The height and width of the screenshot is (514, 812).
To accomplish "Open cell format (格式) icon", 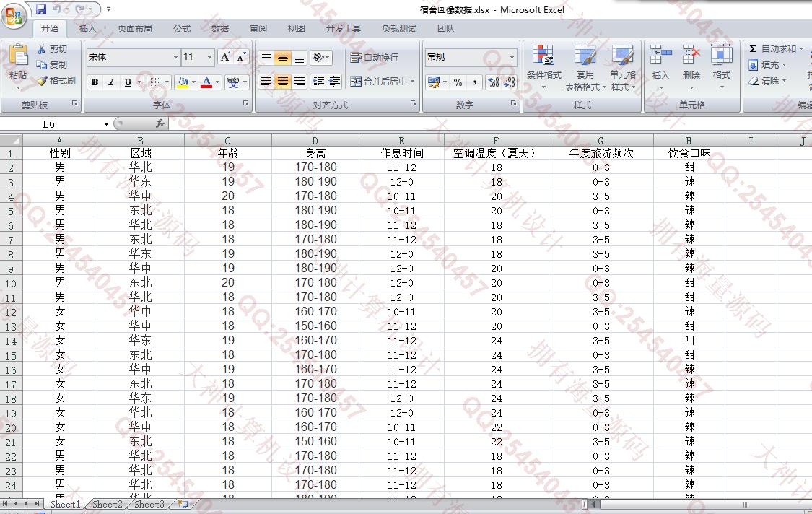I will click(x=721, y=54).
